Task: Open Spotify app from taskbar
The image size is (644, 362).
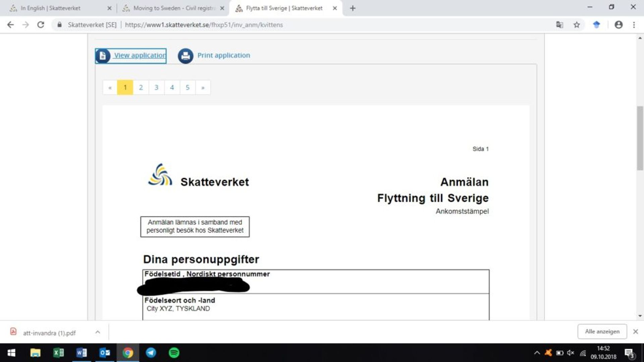Action: click(x=174, y=353)
